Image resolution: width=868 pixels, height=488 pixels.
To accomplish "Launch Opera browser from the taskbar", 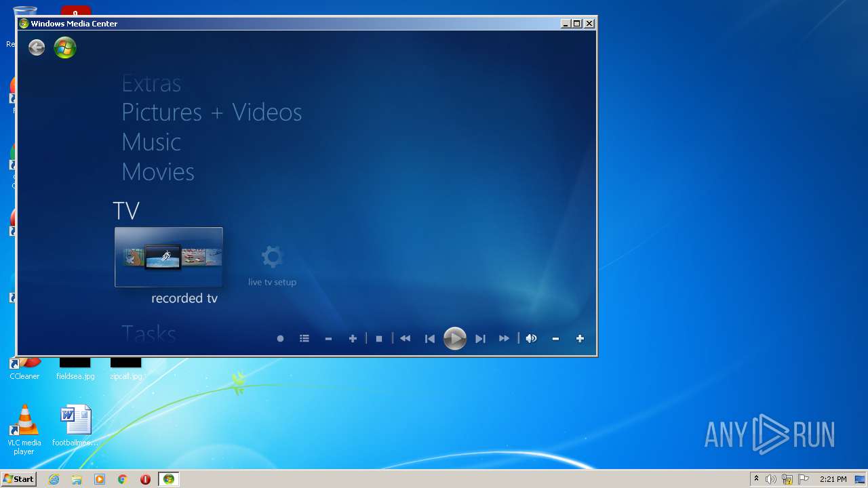I will pyautogui.click(x=145, y=479).
